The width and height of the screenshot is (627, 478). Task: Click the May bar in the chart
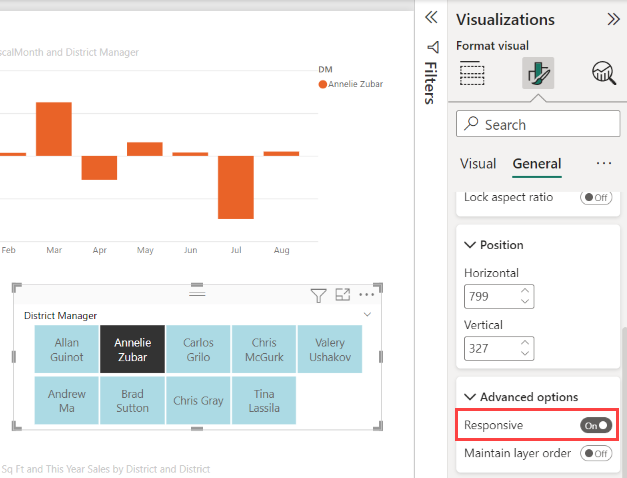(145, 149)
